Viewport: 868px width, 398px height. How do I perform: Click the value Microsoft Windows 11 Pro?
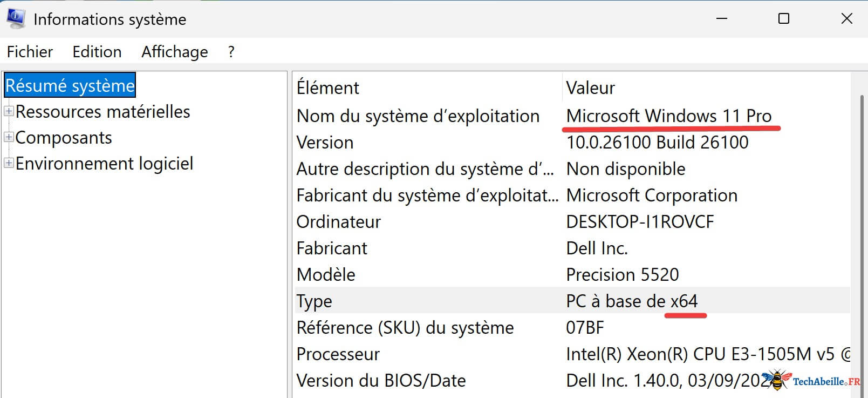click(669, 116)
